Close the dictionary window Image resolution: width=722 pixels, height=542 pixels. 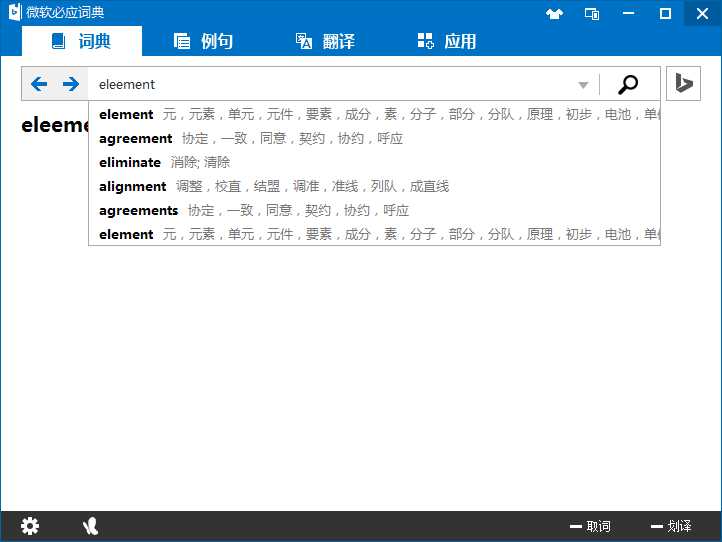pyautogui.click(x=703, y=13)
